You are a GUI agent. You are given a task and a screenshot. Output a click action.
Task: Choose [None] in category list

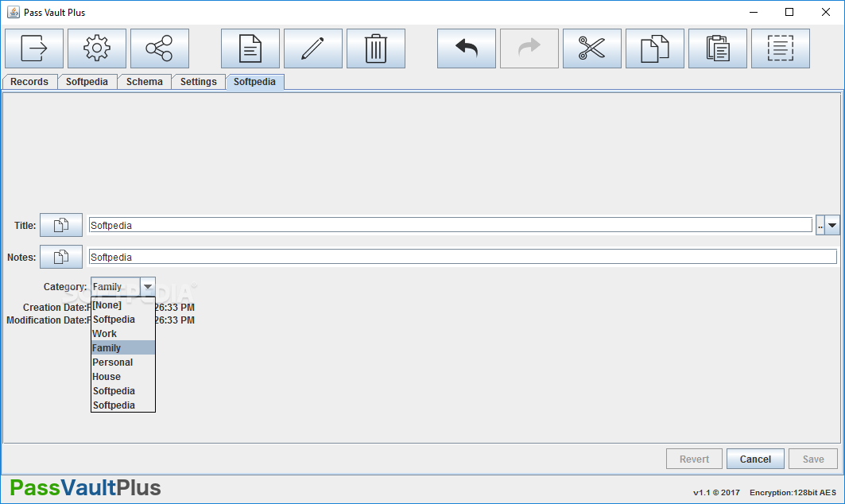pos(123,305)
